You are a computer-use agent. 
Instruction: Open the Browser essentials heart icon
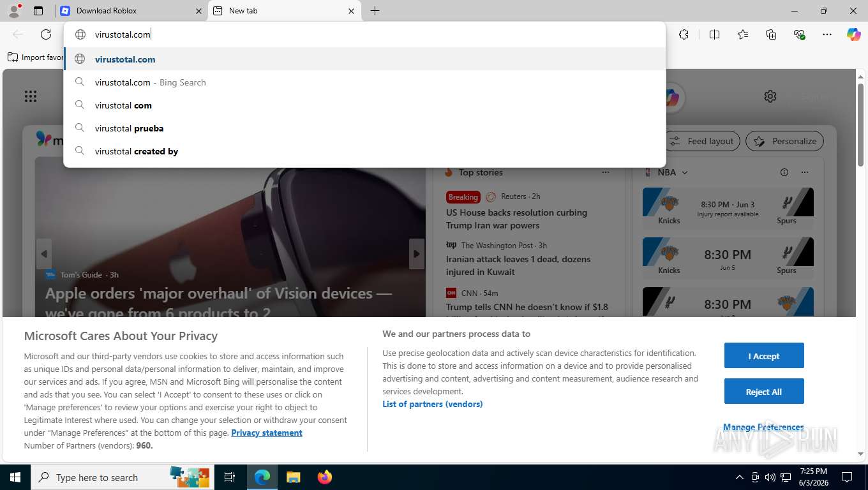point(799,34)
